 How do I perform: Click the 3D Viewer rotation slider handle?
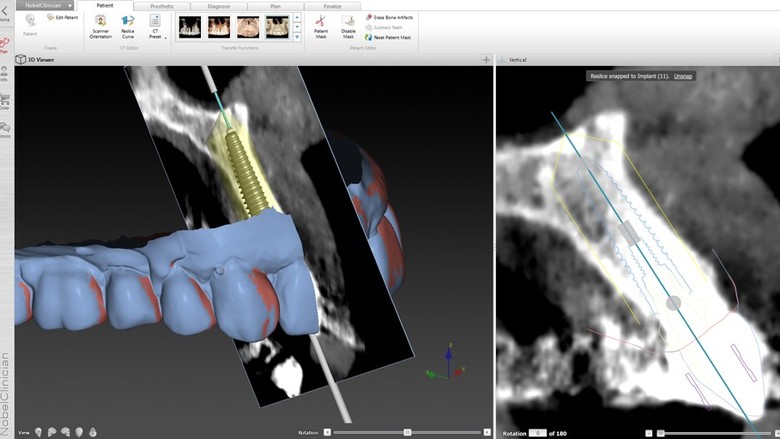[x=407, y=432]
